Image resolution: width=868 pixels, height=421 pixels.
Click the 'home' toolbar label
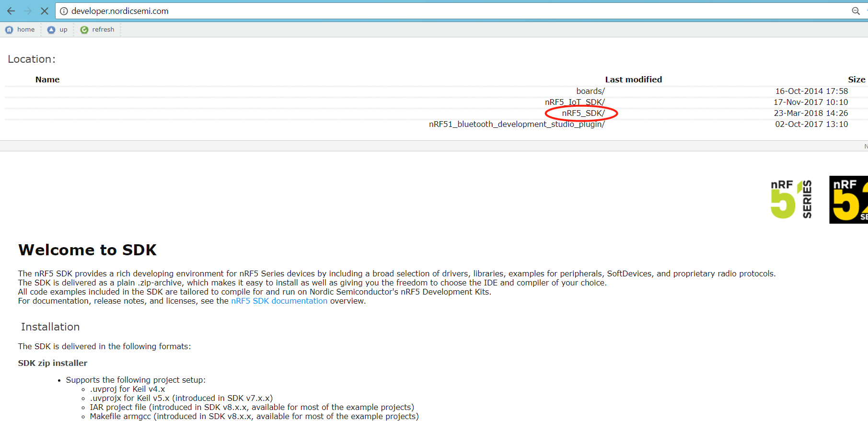coord(26,30)
